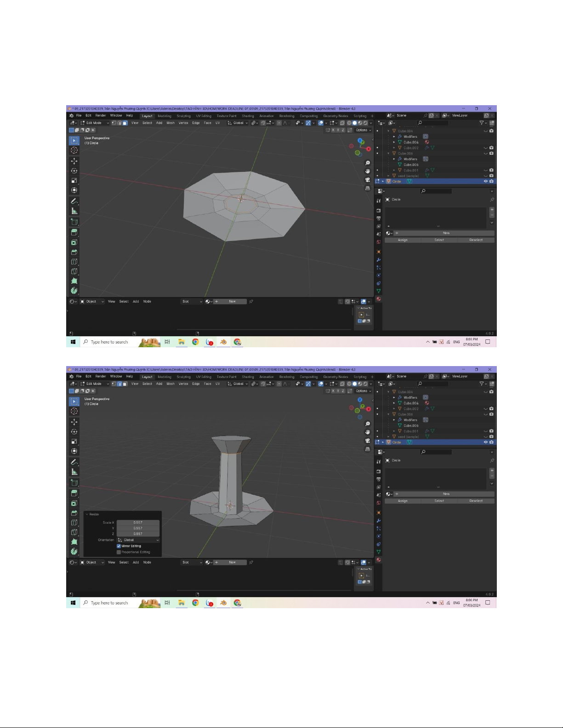Click the Rotate tool in bottom window toolbar
The width and height of the screenshot is (563, 728).
click(74, 431)
